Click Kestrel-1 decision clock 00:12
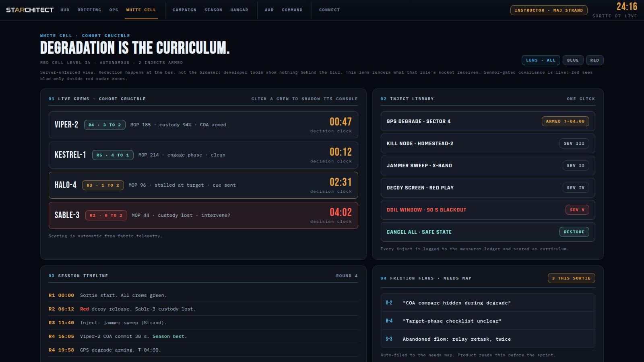The image size is (644, 362). pyautogui.click(x=341, y=152)
